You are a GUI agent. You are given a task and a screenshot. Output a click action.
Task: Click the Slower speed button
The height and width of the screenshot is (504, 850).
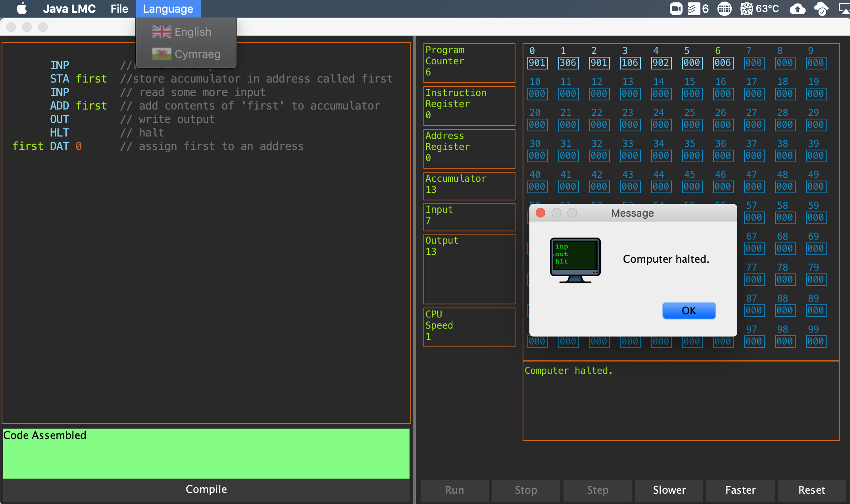click(x=669, y=490)
